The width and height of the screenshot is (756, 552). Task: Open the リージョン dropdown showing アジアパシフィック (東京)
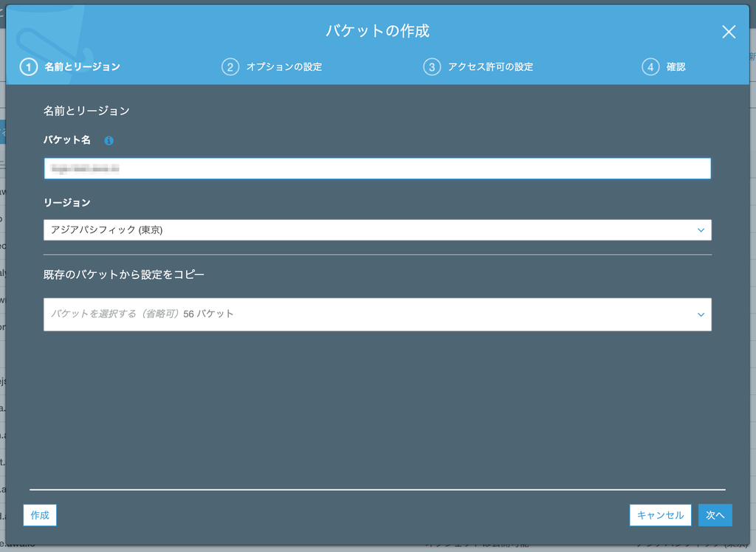[377, 230]
